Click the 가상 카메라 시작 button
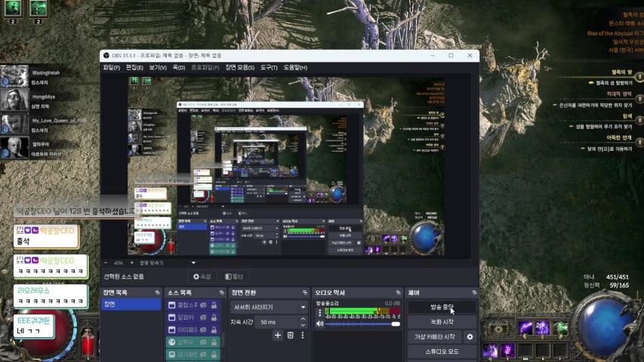Viewport: 644px width, 362px height. click(x=435, y=337)
